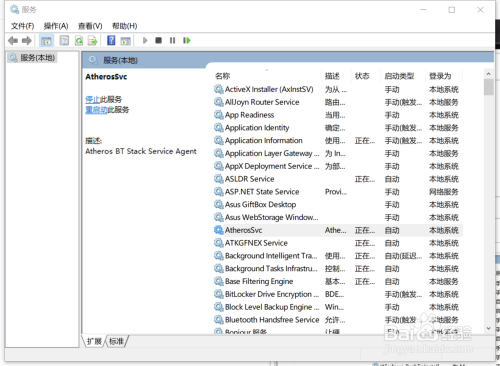Click the gear icon for ActiveX Installer
The height and width of the screenshot is (366, 500).
219,89
